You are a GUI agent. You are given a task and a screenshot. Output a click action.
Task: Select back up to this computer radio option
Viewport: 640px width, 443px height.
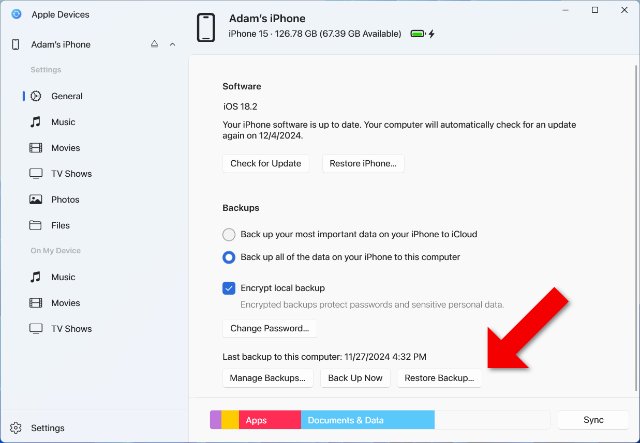(229, 257)
